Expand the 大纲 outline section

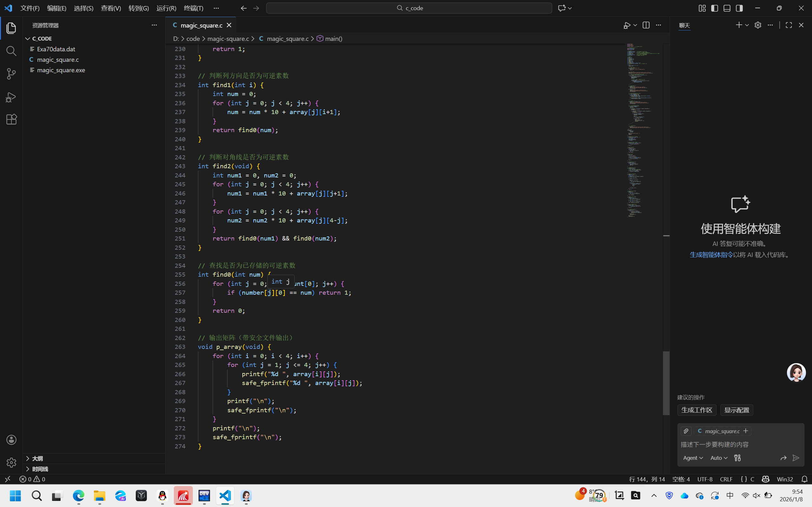[37, 459]
